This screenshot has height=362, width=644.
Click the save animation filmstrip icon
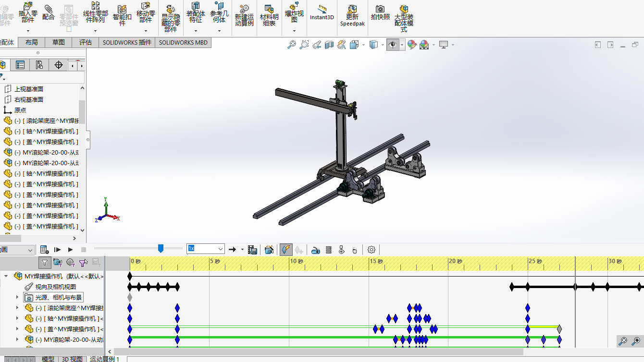(252, 250)
